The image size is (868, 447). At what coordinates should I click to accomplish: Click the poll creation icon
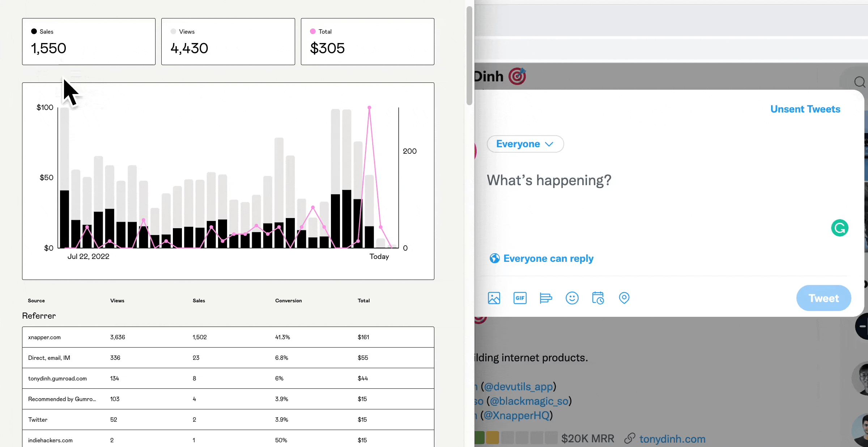tap(546, 298)
